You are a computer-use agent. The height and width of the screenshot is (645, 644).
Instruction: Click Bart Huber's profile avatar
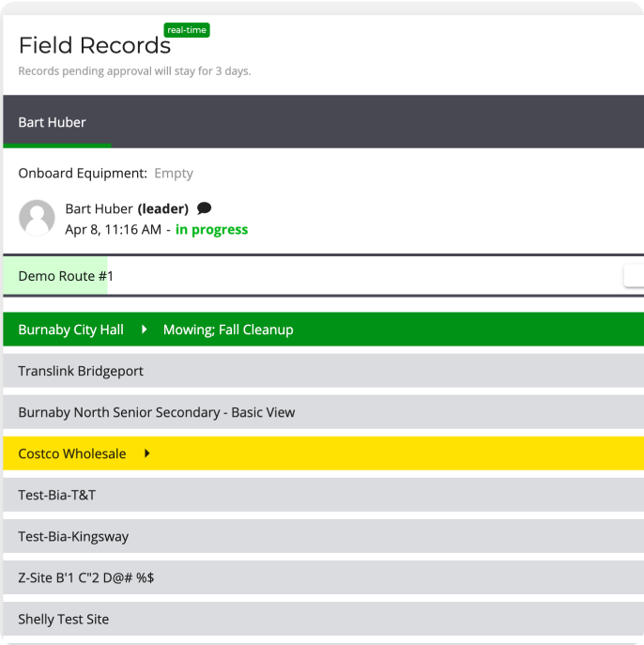click(37, 218)
